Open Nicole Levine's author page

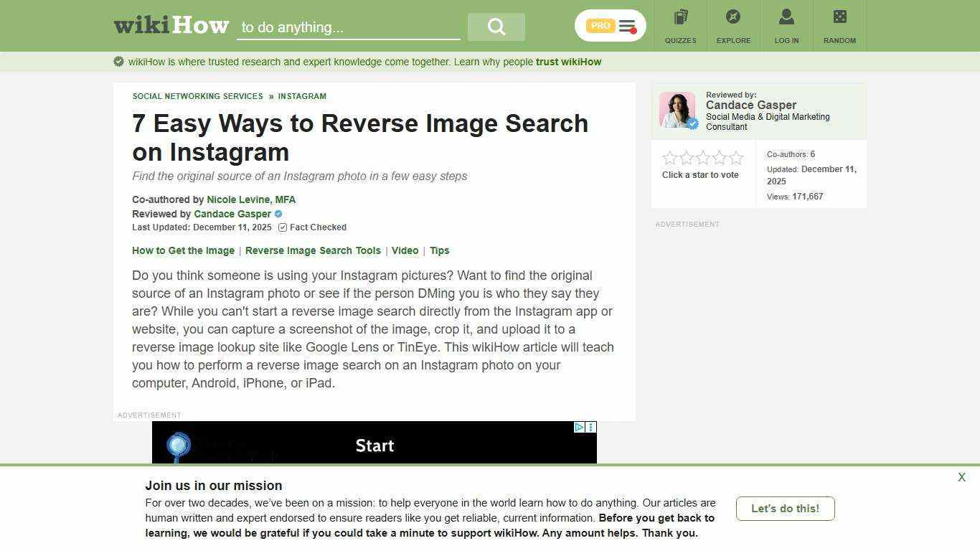(x=250, y=199)
